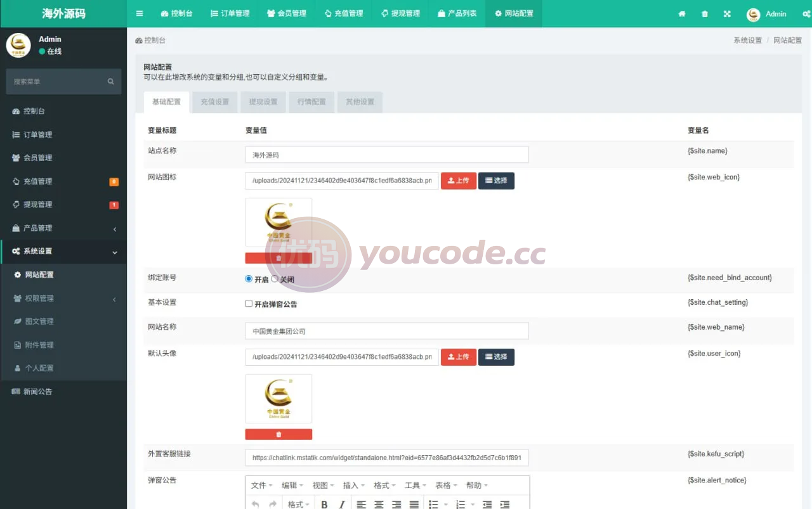Open the 格式 dropdown beside the redo arrow
This screenshot has height=509, width=812.
point(298,504)
